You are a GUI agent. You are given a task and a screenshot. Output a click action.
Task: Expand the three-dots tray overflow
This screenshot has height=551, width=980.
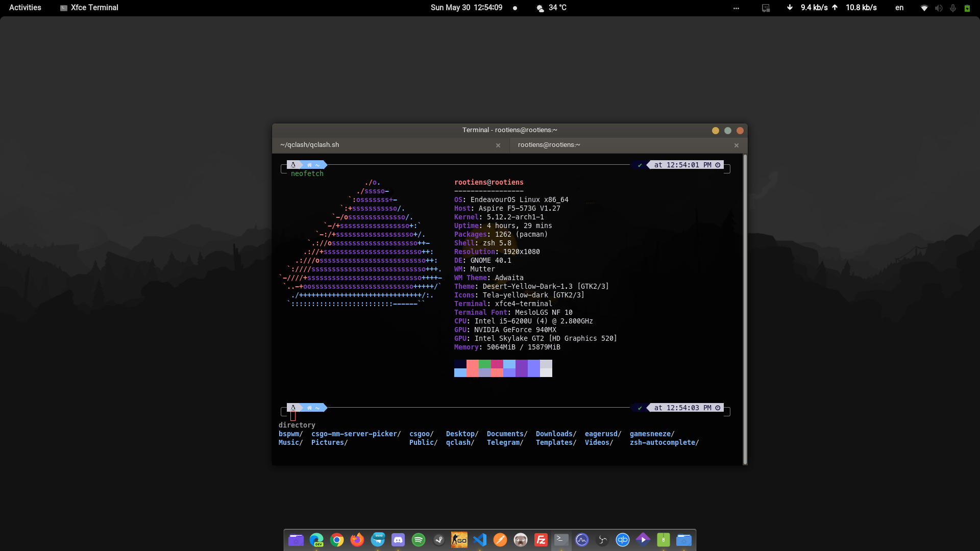(x=736, y=8)
